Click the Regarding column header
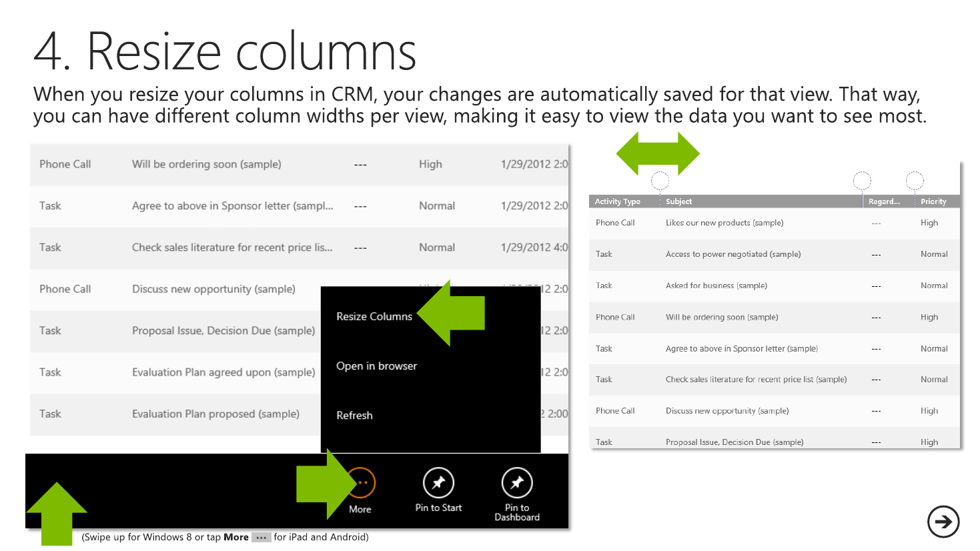 click(x=884, y=201)
